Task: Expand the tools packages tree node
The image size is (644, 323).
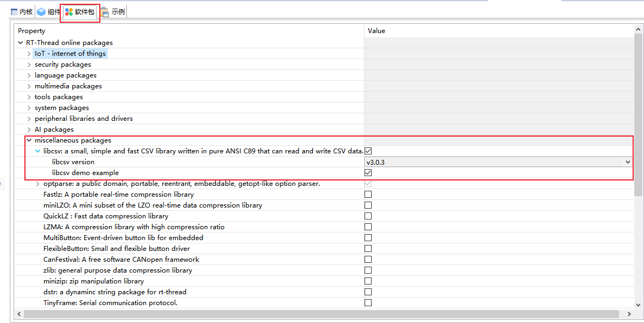Action: point(29,96)
